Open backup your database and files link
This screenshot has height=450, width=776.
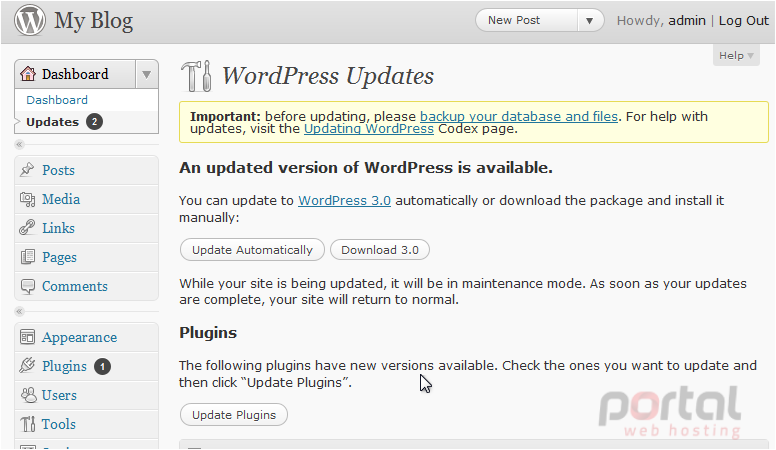[519, 116]
